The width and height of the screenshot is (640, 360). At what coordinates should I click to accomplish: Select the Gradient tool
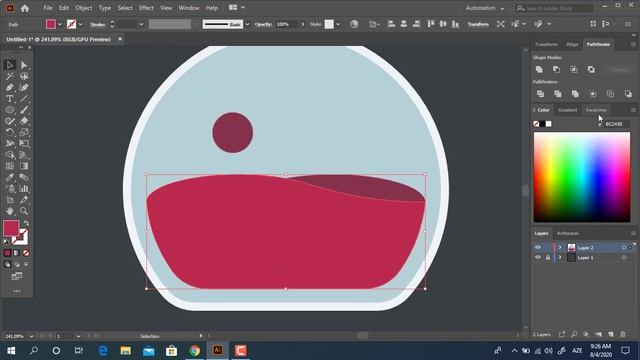(x=24, y=166)
